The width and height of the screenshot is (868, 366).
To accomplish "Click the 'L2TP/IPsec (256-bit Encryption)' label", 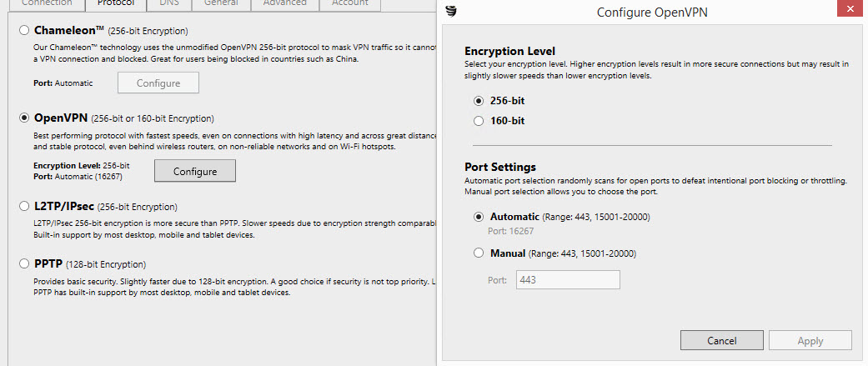I will point(106,207).
